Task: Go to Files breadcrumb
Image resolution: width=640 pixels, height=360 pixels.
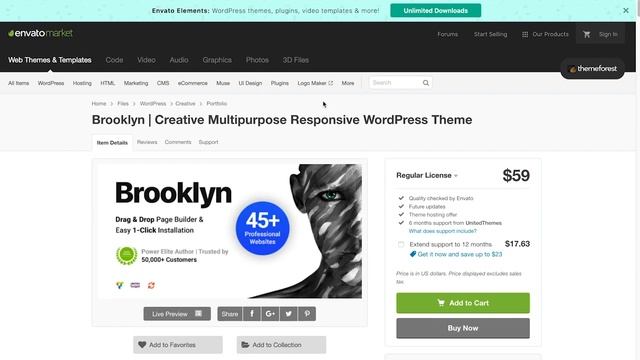Action: (123, 104)
